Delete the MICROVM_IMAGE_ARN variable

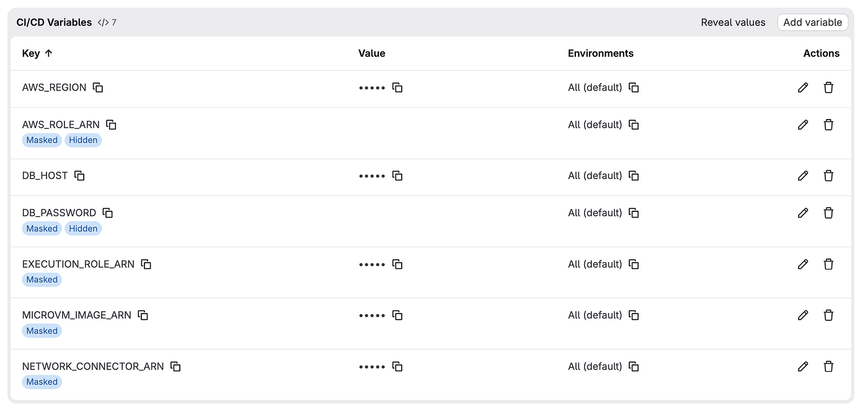click(x=828, y=315)
